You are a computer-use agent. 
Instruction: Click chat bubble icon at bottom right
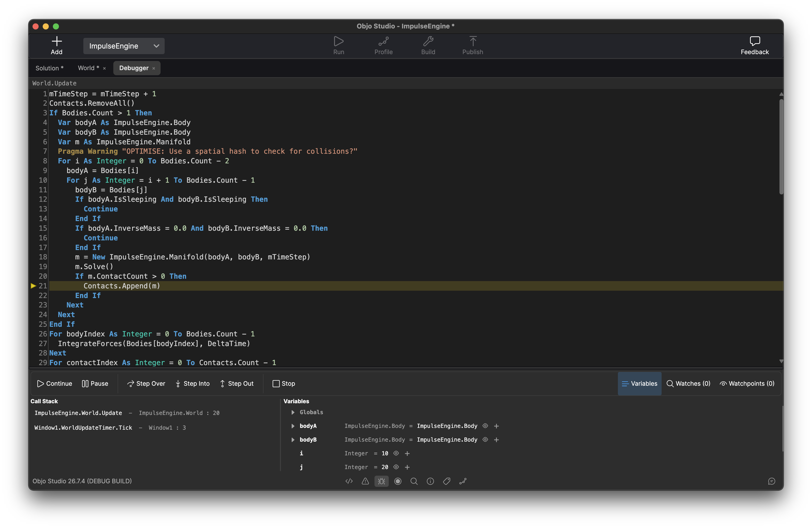click(771, 481)
